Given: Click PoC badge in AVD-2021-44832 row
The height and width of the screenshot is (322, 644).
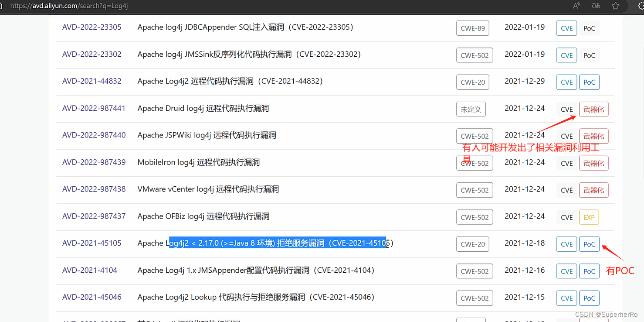Looking at the screenshot, I should tap(589, 82).
